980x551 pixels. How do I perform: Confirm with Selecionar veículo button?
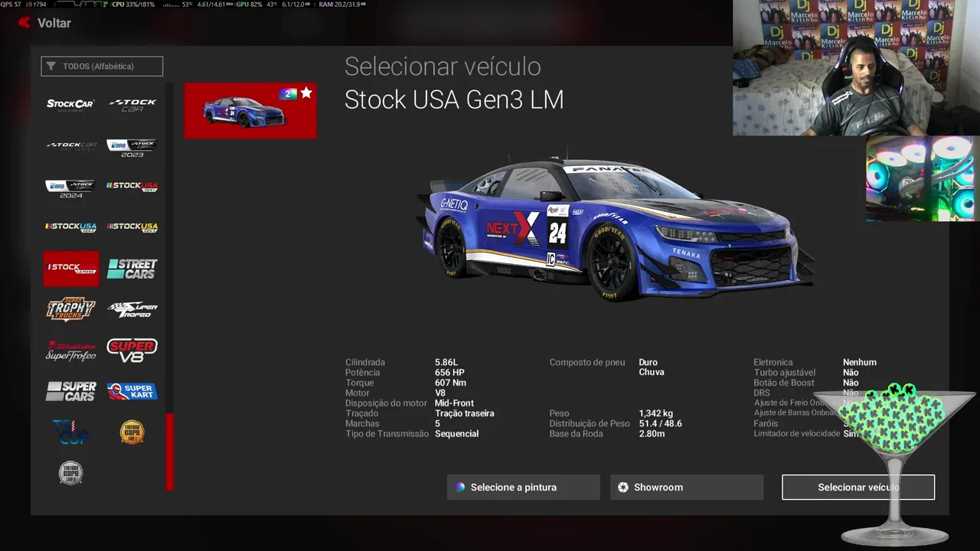(x=858, y=487)
